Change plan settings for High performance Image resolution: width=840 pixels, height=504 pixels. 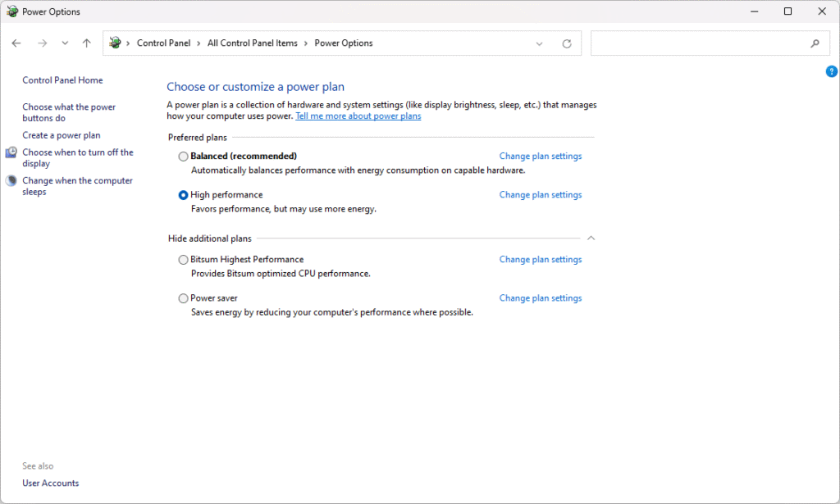541,195
